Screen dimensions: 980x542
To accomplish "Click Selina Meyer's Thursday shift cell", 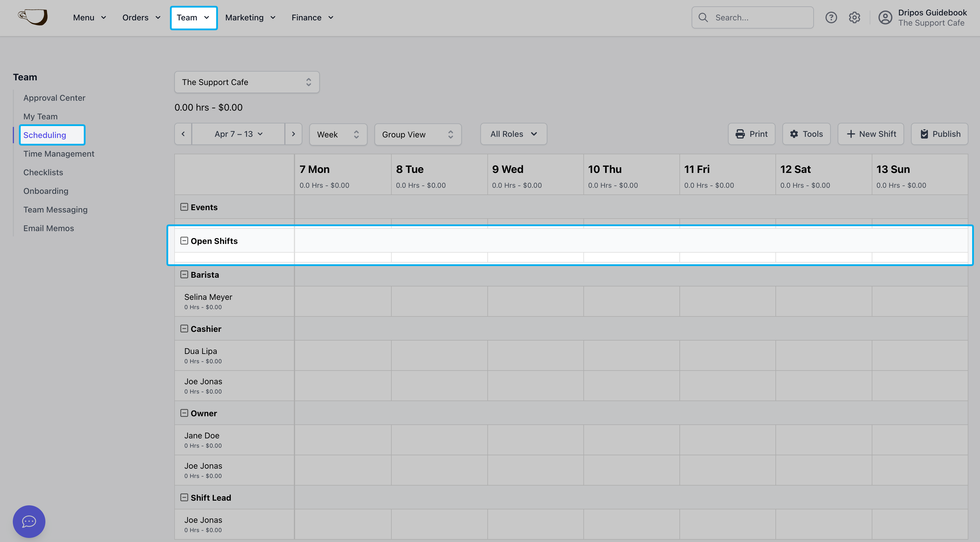I will tap(631, 301).
